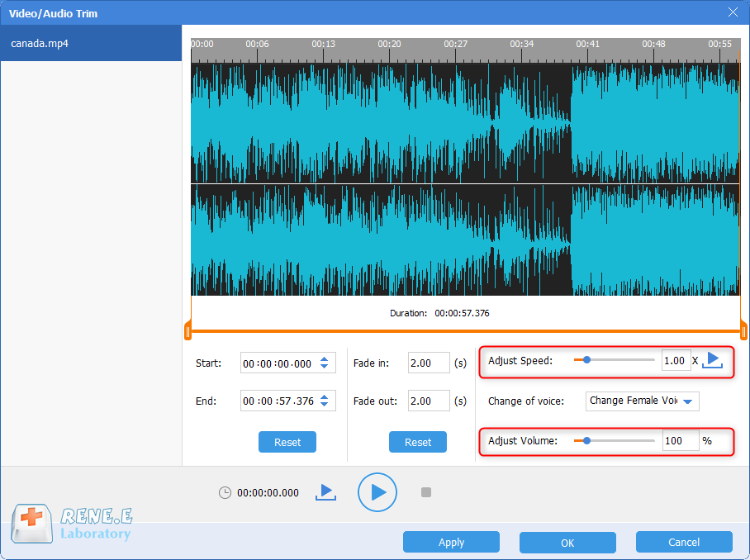Click the large round play button
The width and height of the screenshot is (750, 560).
pos(377,492)
